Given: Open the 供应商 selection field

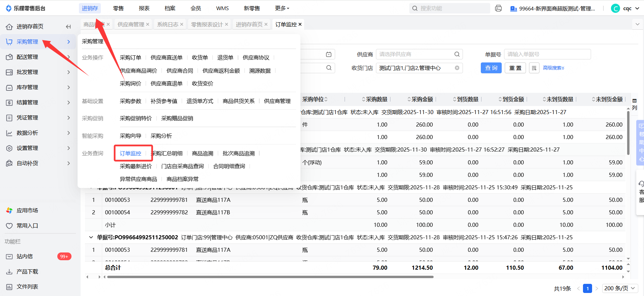Looking at the screenshot, I should coord(419,54).
